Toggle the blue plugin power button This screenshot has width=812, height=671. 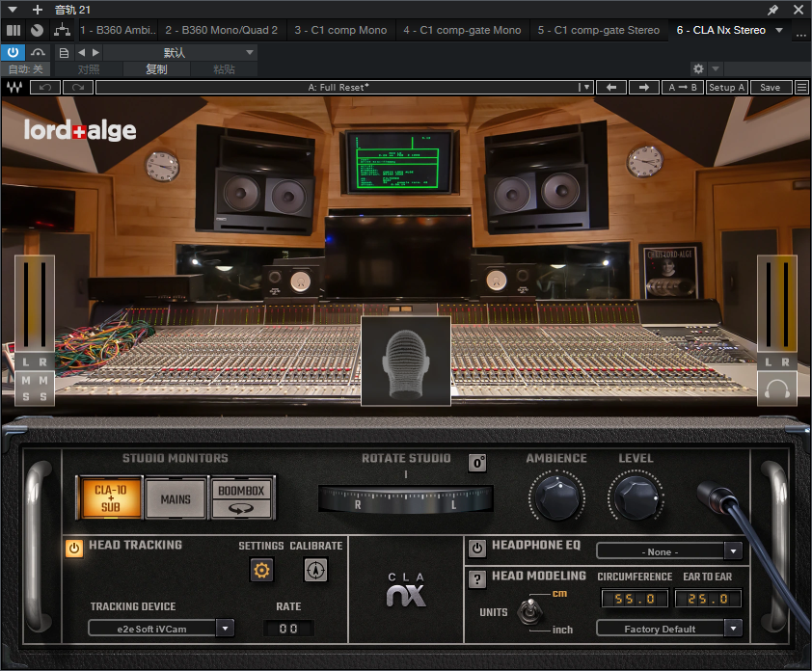(13, 52)
